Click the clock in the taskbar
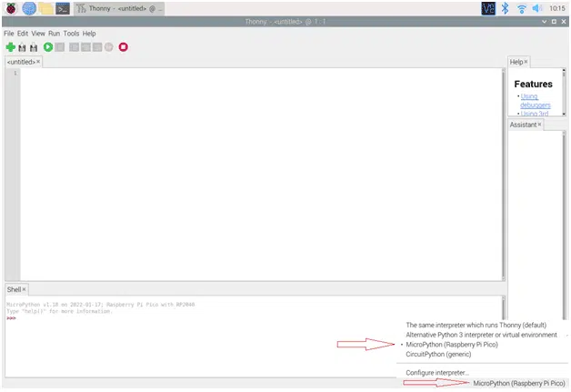 [x=557, y=8]
